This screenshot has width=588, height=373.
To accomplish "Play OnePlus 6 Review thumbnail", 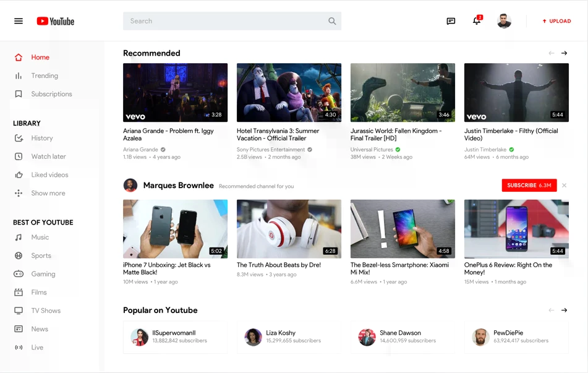I will (x=516, y=229).
